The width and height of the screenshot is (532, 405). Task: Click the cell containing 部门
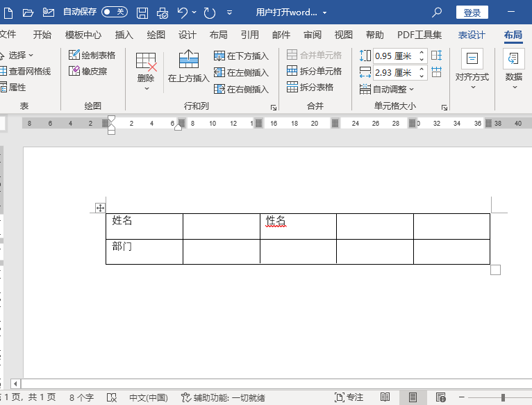(x=144, y=252)
